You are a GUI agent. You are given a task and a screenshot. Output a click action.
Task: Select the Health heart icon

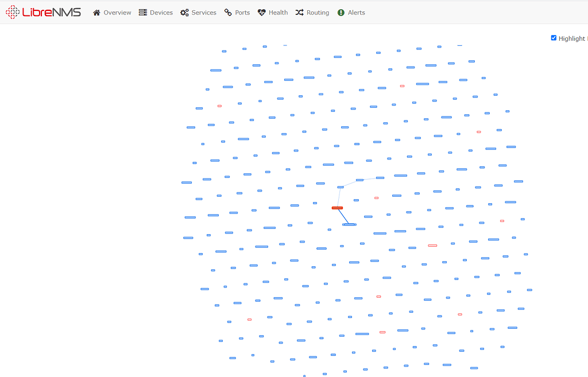point(262,12)
